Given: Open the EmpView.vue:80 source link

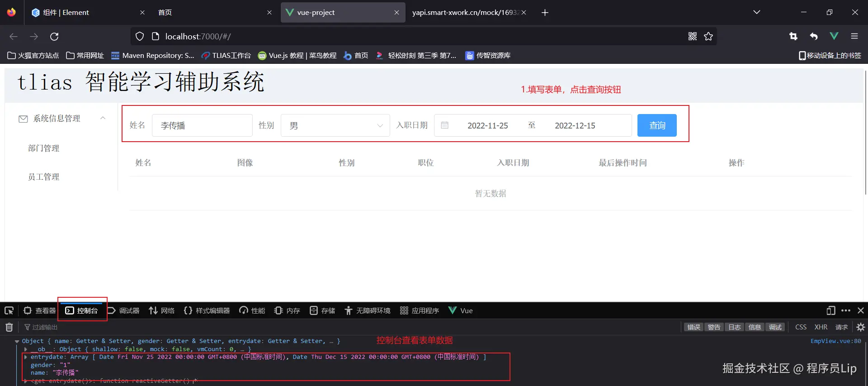Looking at the screenshot, I should 835,341.
